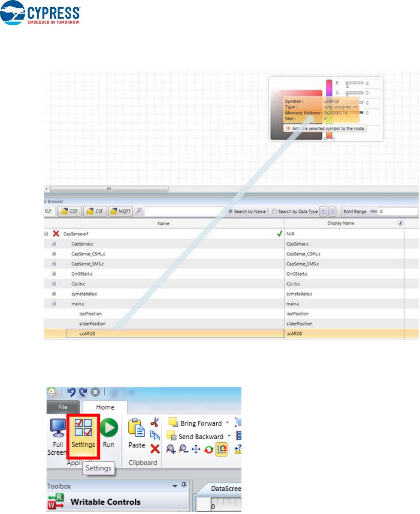The width and height of the screenshot is (420, 514).
Task: Click the Zoom In magnifier icon
Action: [x=171, y=449]
